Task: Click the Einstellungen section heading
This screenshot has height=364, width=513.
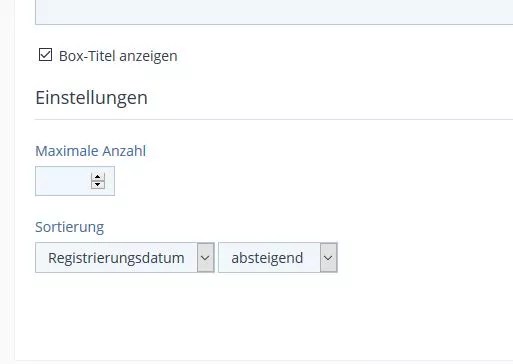Action: (x=91, y=98)
